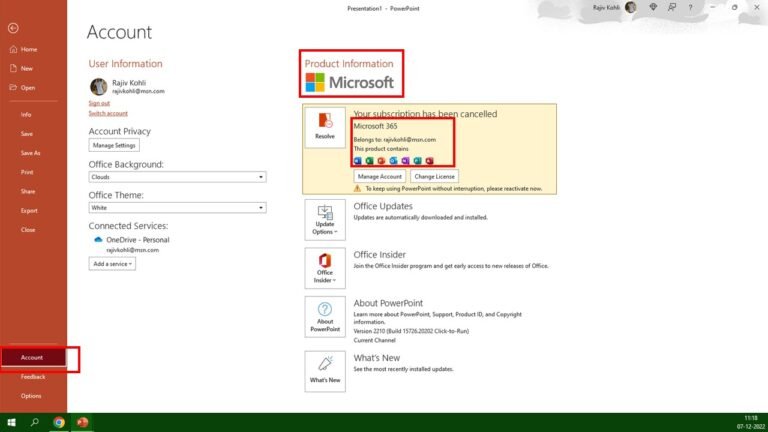Viewport: 768px width, 432px height.
Task: Click the Access app icon in product list
Action: (430, 161)
